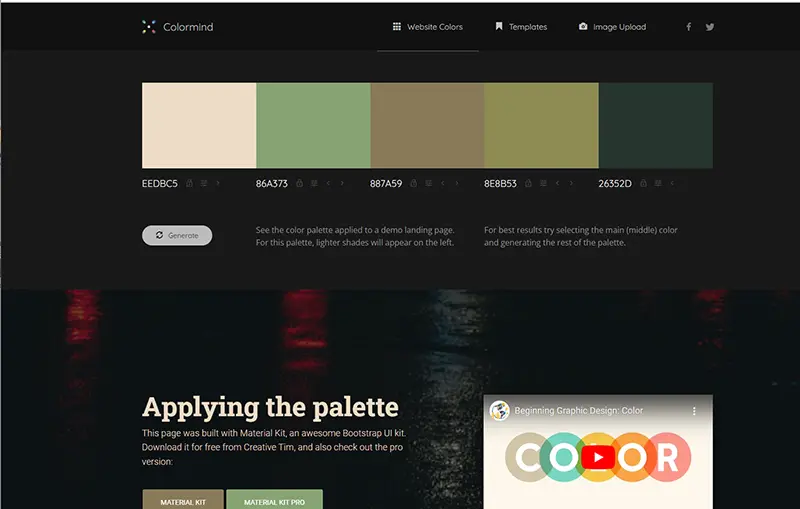Open adjust sliders for EEDBC5
This screenshot has width=800, height=509.
tap(204, 183)
